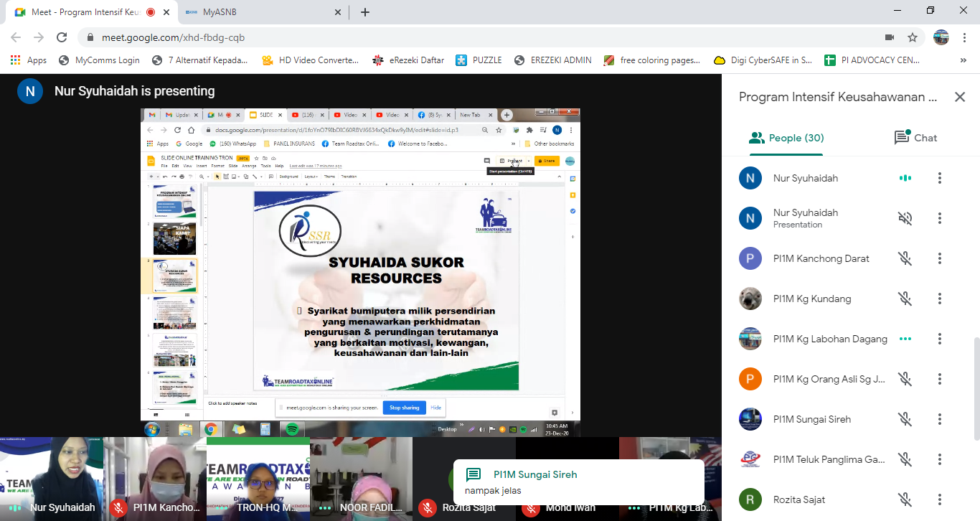Click browser Back arrow

[16, 37]
